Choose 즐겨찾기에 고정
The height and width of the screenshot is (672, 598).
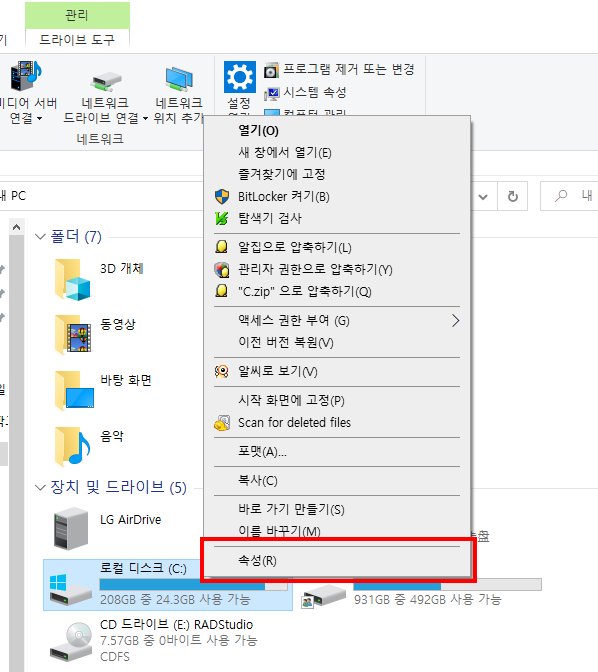point(337,174)
